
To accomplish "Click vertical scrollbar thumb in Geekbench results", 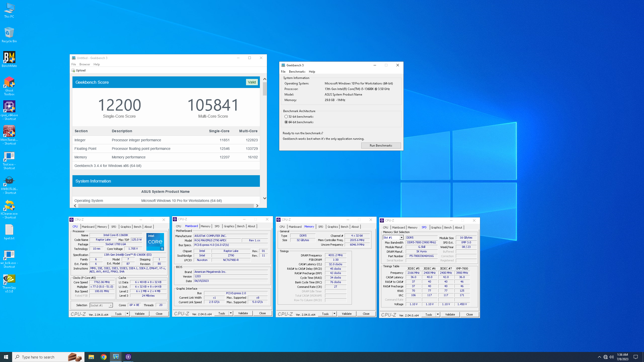I will (x=265, y=89).
